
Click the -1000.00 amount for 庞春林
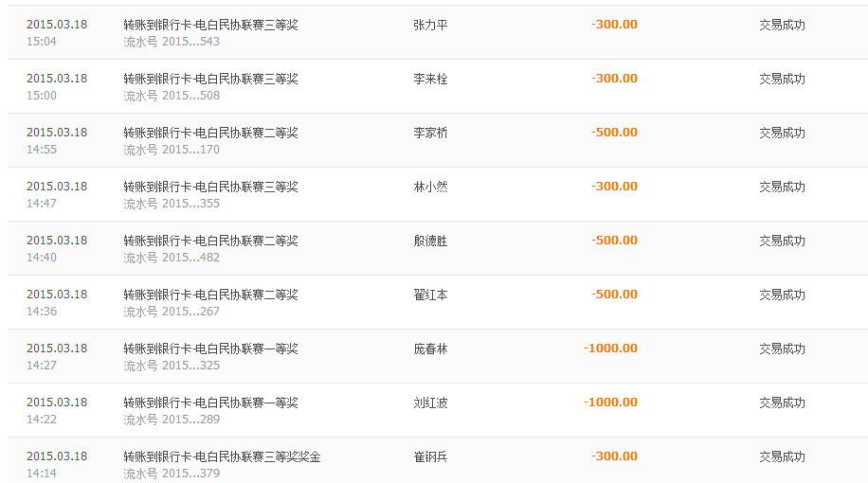(x=610, y=349)
